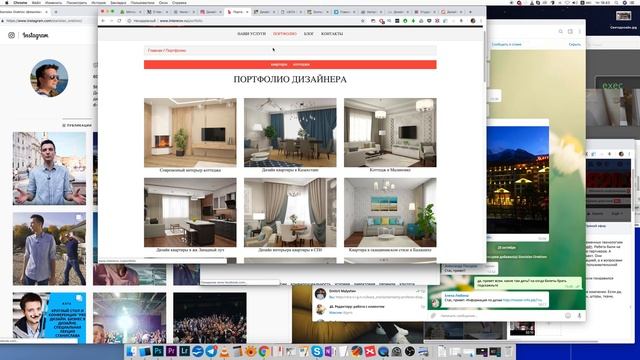
Task: Click the microphone icon in Telegram
Action: (x=579, y=316)
